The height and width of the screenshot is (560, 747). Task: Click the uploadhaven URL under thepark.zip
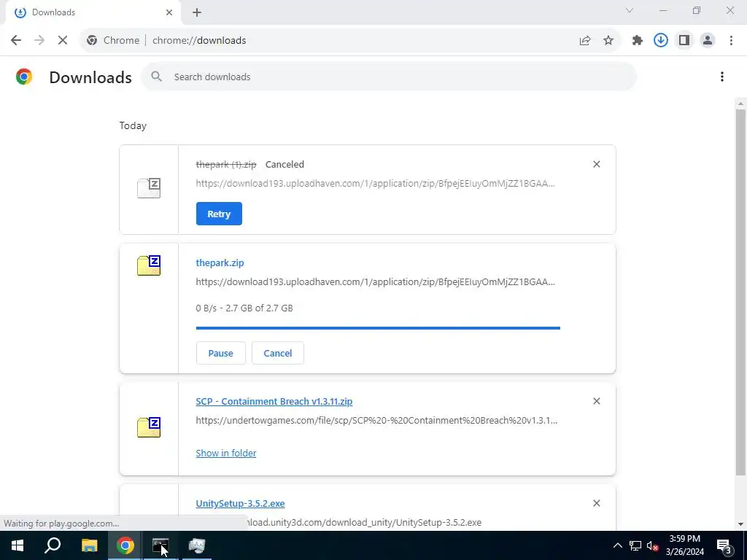pyautogui.click(x=375, y=282)
